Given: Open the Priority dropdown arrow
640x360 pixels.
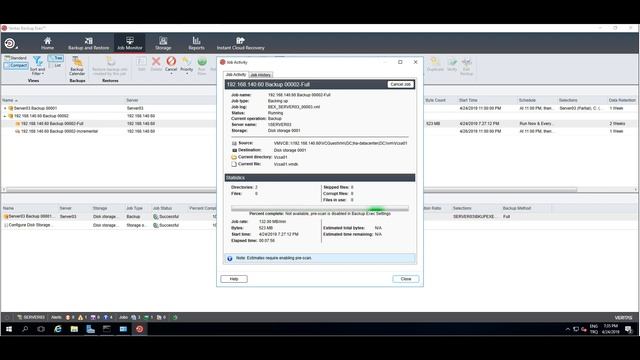Looking at the screenshot, I should click(187, 73).
